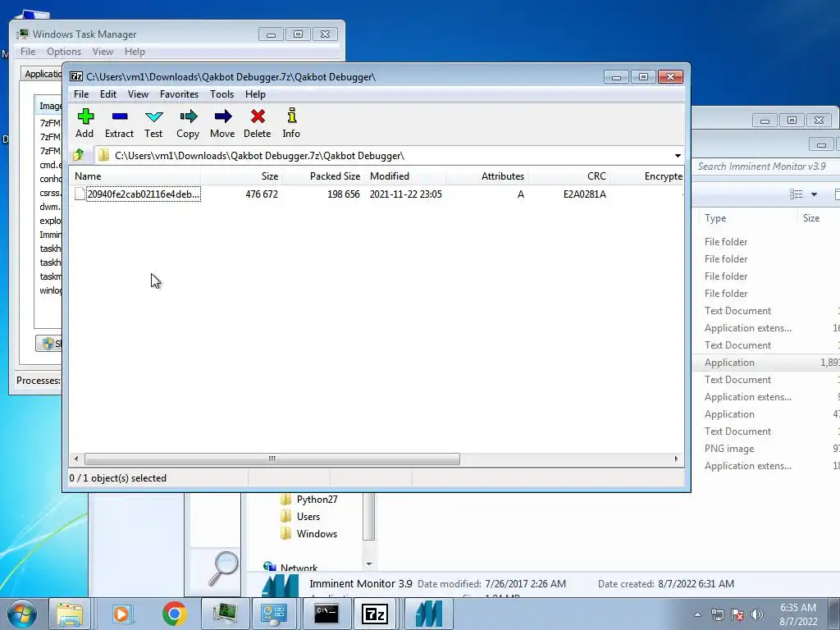Open Task Manager Options menu
The image size is (840, 630).
64,52
